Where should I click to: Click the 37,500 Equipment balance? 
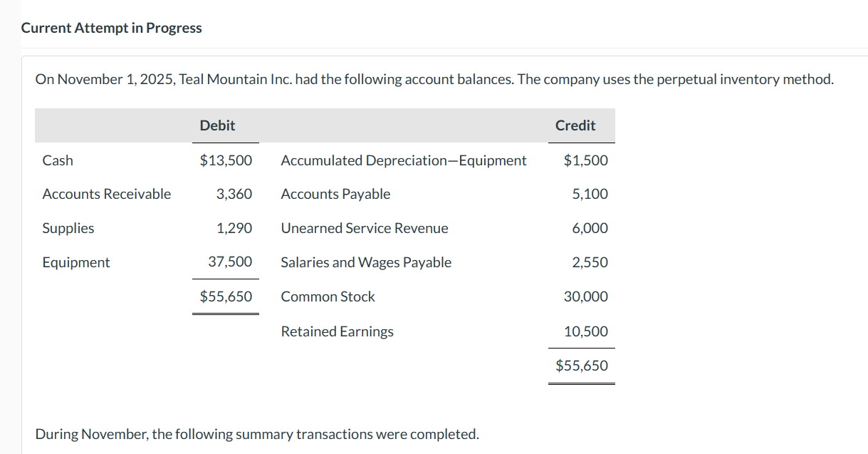[x=230, y=262]
